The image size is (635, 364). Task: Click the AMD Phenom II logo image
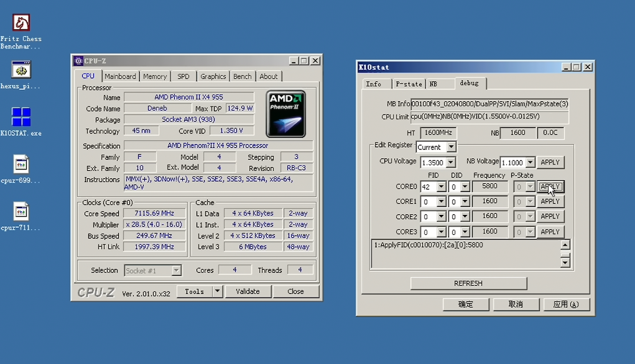click(286, 114)
